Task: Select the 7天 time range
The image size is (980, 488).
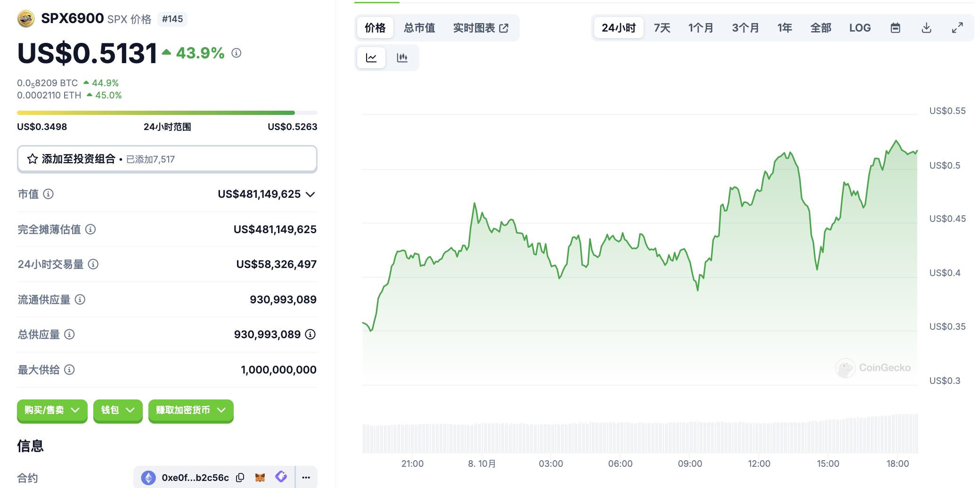Action: (x=662, y=28)
